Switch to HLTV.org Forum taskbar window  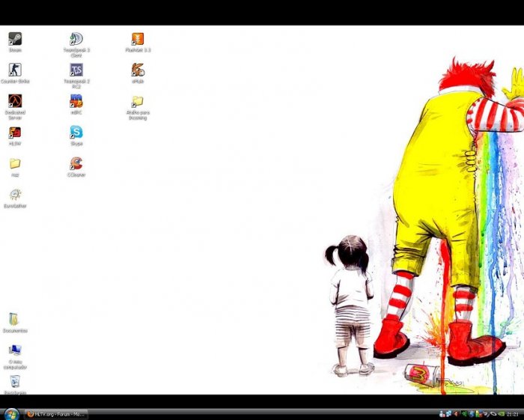point(56,414)
